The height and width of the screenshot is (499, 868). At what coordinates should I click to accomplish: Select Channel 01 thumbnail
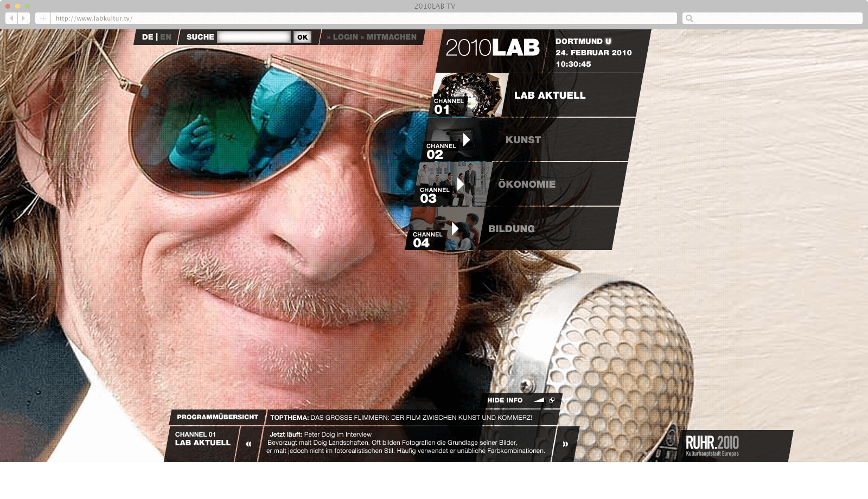pos(468,95)
